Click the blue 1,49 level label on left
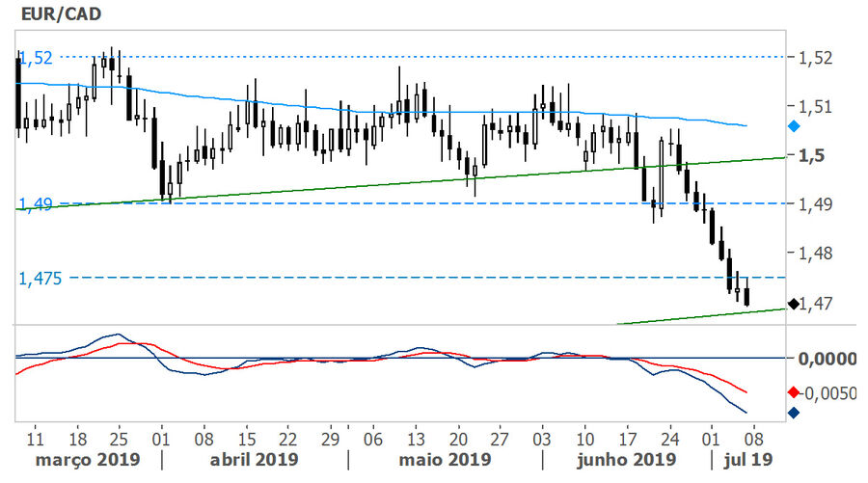This screenshot has height=483, width=868. point(36,204)
